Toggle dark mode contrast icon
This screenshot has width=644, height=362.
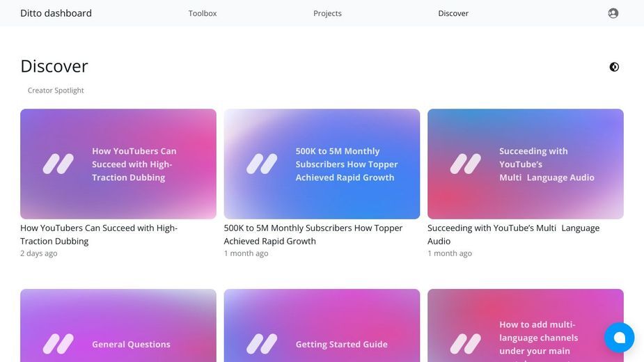point(614,67)
